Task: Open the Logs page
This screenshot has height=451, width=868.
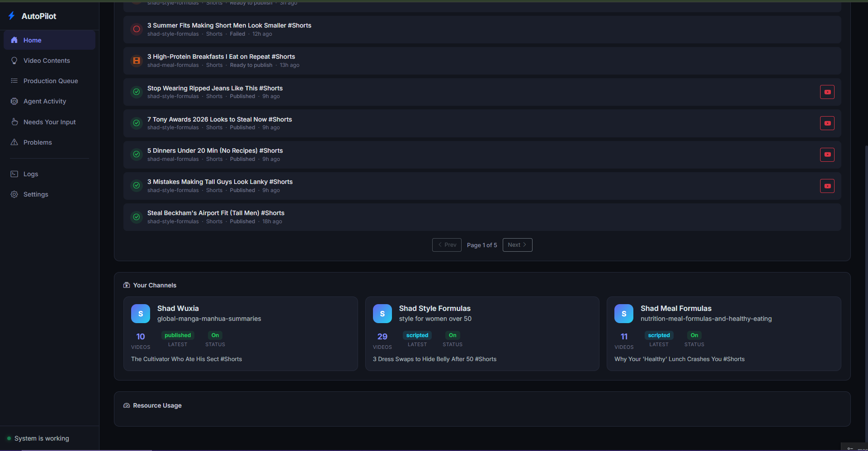Action: coord(49,174)
